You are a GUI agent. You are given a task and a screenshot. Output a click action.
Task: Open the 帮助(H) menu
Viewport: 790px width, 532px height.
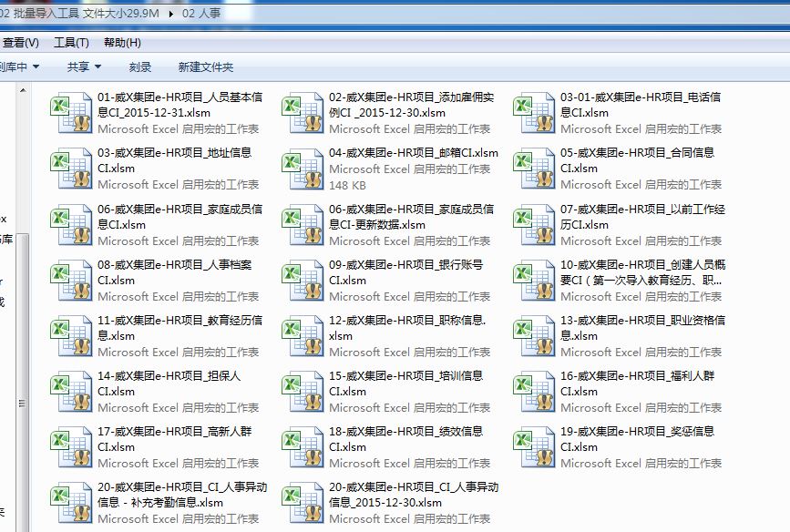122,43
